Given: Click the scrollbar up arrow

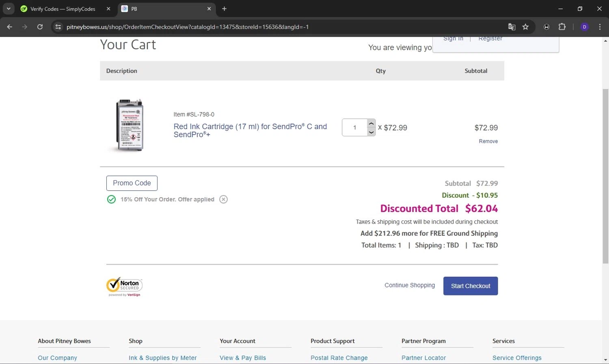Looking at the screenshot, I should [605, 41].
